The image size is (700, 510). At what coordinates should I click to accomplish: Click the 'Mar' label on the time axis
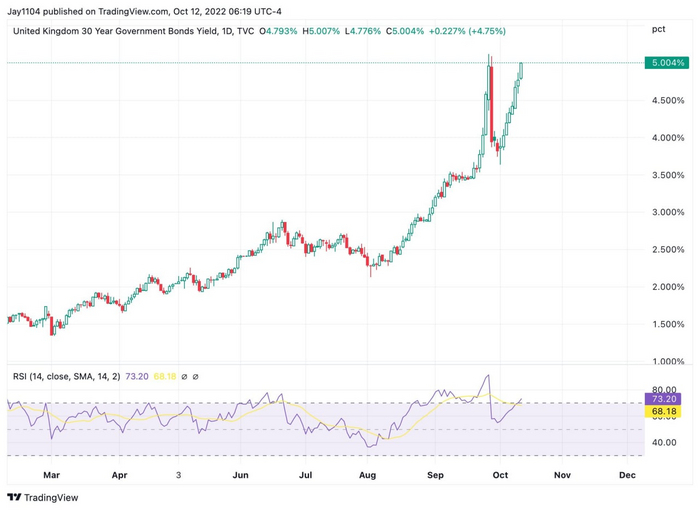coord(51,475)
